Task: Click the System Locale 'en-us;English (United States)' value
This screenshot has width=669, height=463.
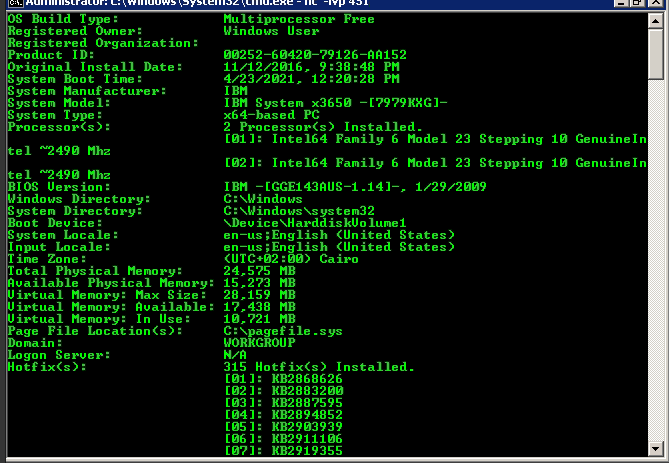Action: point(339,235)
